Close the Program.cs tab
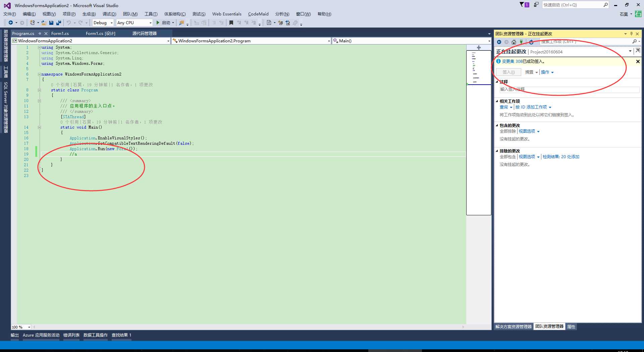 pyautogui.click(x=46, y=34)
